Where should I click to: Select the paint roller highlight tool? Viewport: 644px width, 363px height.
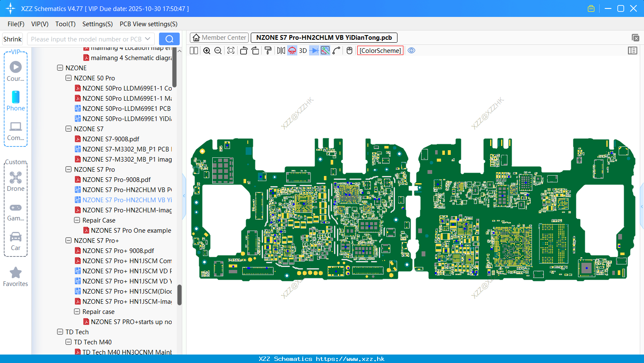pyautogui.click(x=268, y=50)
